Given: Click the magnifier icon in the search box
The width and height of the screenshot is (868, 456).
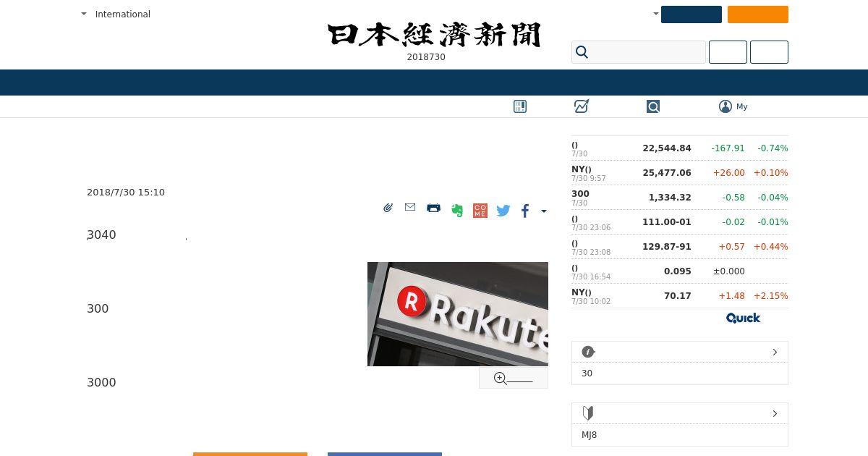Looking at the screenshot, I should (582, 52).
